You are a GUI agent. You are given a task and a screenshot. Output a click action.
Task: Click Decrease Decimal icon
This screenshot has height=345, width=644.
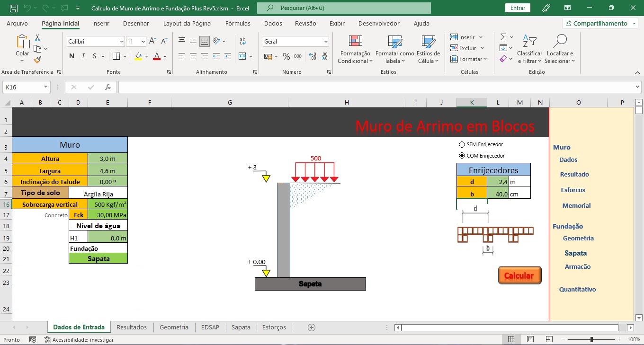pyautogui.click(x=324, y=56)
